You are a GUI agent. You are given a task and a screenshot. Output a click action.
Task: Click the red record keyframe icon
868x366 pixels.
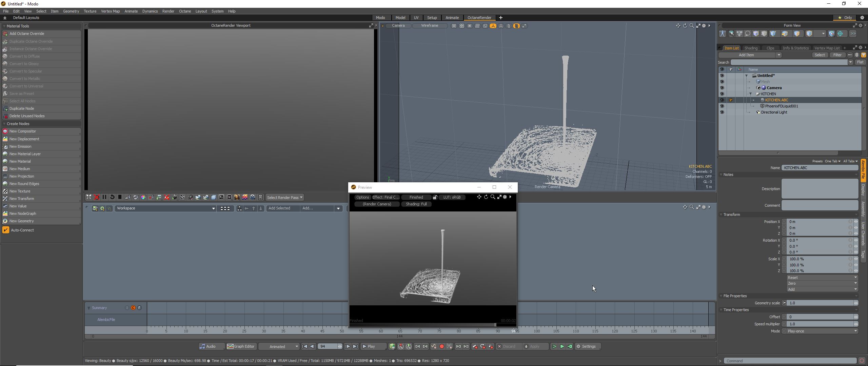point(441,346)
